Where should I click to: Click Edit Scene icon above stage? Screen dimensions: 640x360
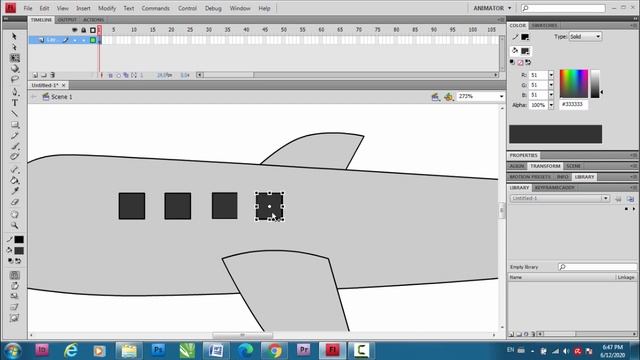(x=436, y=97)
